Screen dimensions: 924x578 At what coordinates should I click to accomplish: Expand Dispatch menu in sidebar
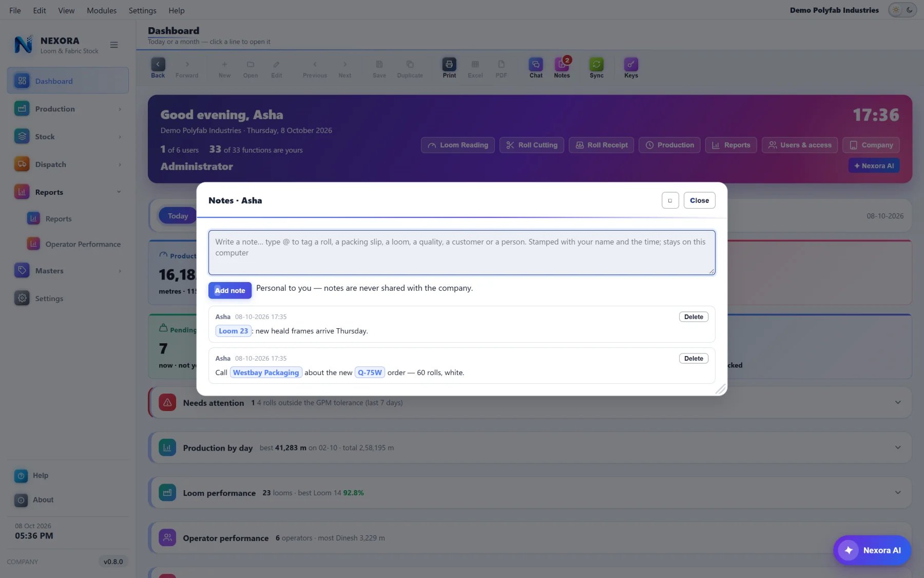pyautogui.click(x=68, y=164)
